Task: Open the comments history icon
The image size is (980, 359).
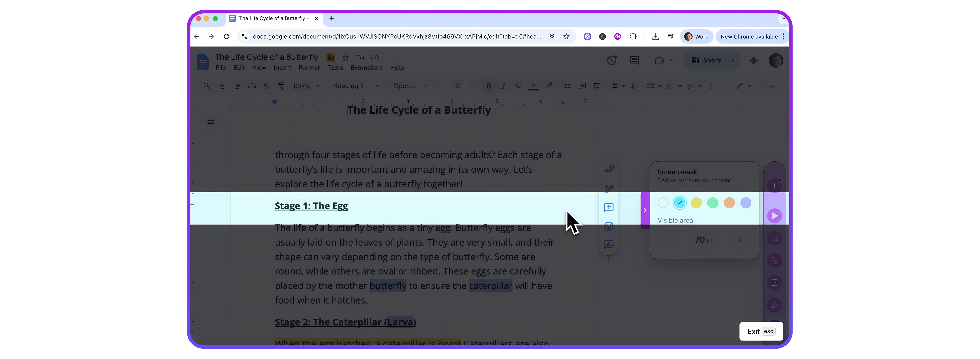Action: coord(634,60)
